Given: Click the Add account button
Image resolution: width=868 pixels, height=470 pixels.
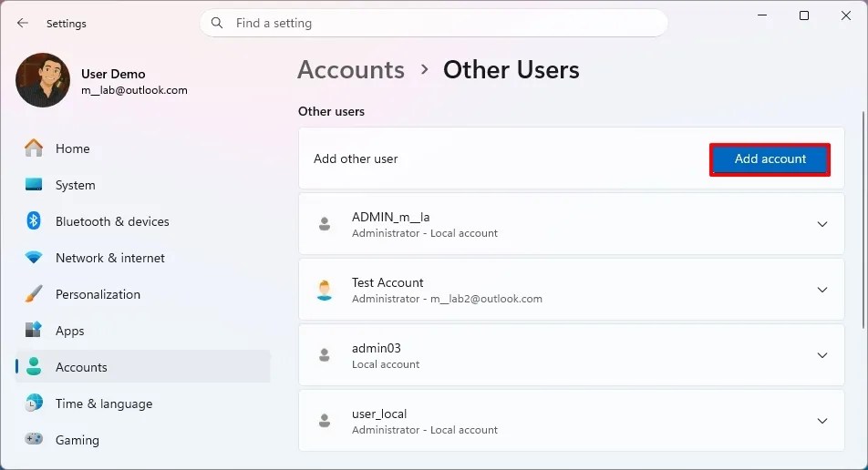Looking at the screenshot, I should [770, 159].
